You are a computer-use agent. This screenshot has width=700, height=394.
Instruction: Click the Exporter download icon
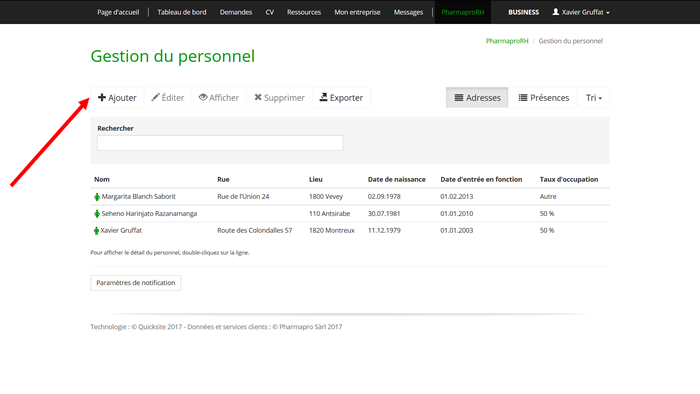click(x=324, y=97)
